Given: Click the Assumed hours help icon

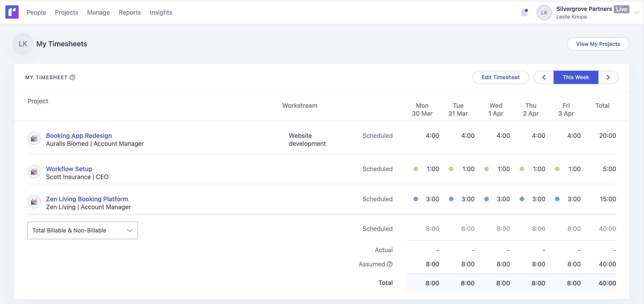Looking at the screenshot, I should [x=389, y=264].
